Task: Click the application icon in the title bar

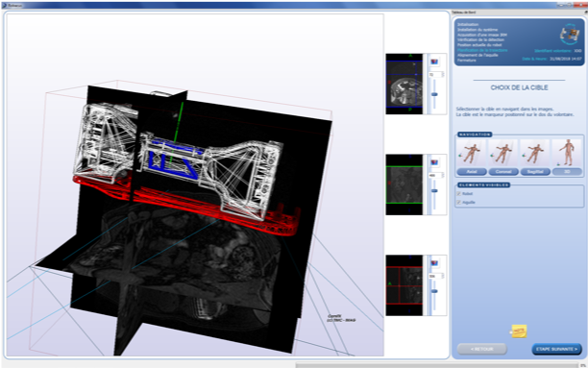Action: pos(5,5)
